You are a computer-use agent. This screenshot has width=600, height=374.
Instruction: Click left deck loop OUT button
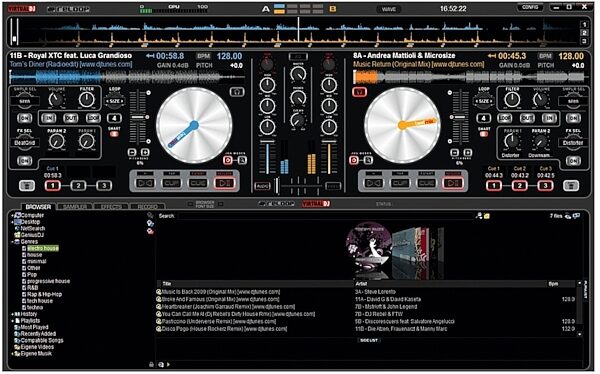71,118
